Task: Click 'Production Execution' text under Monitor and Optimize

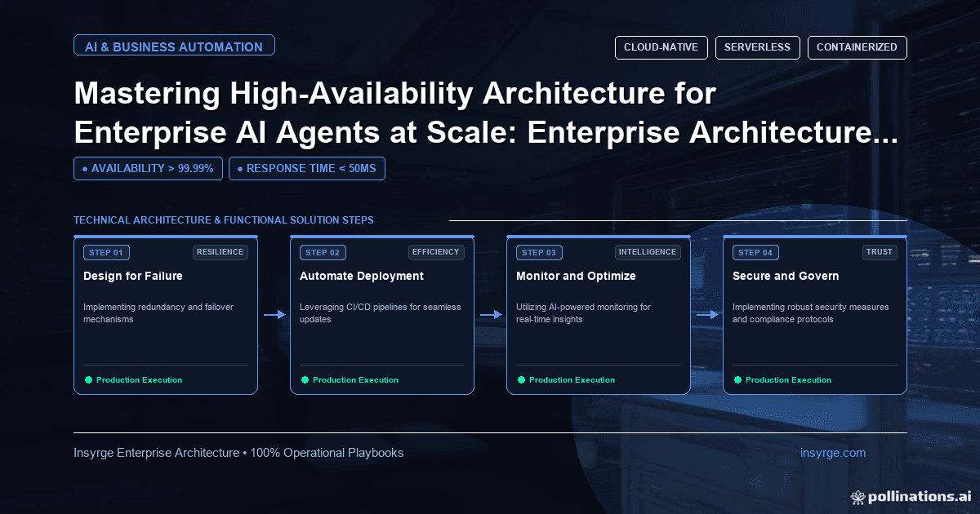Action: pyautogui.click(x=572, y=380)
